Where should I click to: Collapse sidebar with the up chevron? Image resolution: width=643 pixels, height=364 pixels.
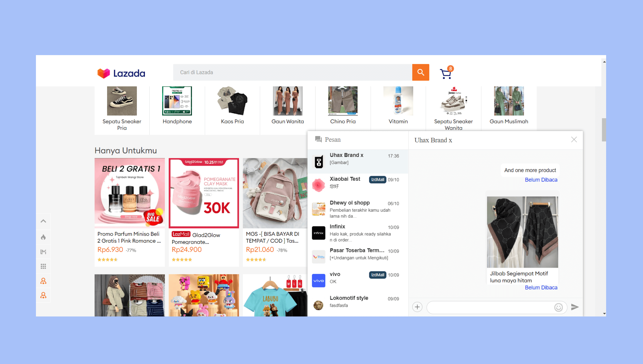tap(43, 221)
